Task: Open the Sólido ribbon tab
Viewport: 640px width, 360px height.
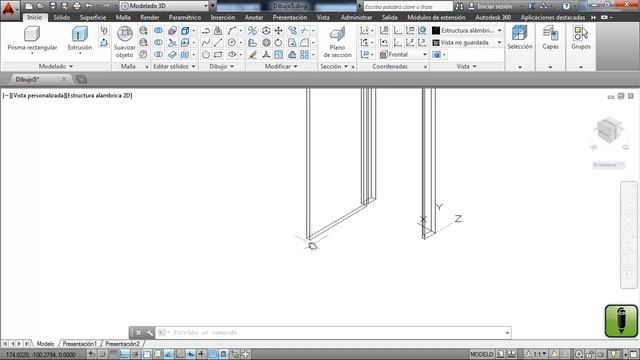Action: (62, 18)
